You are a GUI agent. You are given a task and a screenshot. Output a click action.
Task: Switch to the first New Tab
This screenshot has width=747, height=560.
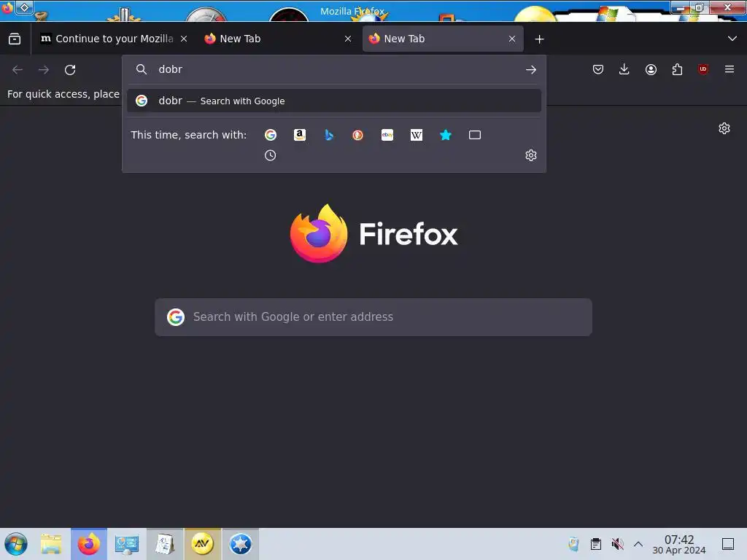point(278,39)
